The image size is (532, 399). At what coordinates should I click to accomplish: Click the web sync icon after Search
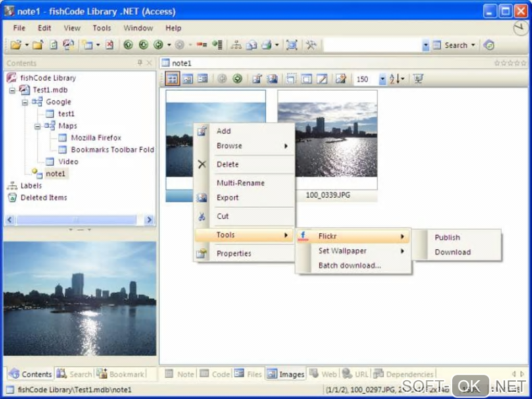489,45
